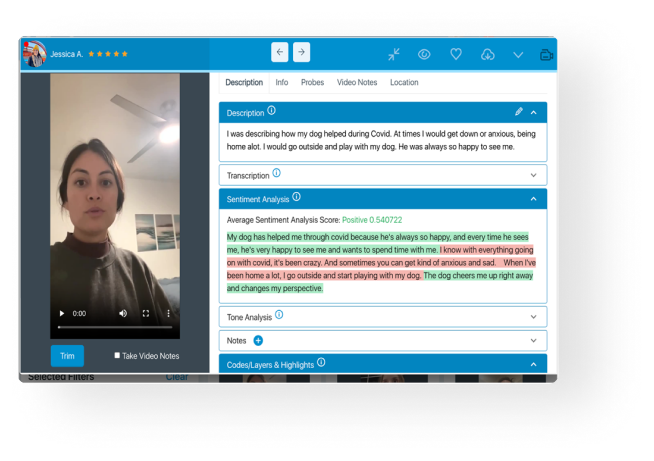
Task: Collapse the Codes/Layers & Highlights section
Action: [533, 365]
